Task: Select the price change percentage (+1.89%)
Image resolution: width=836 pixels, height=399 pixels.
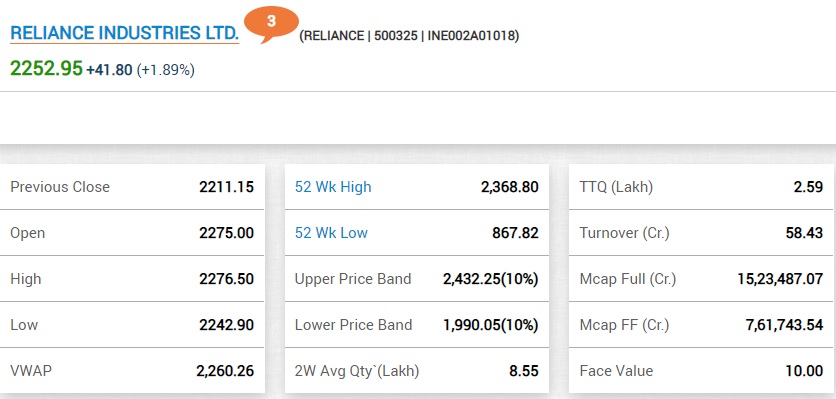Action: [166, 70]
